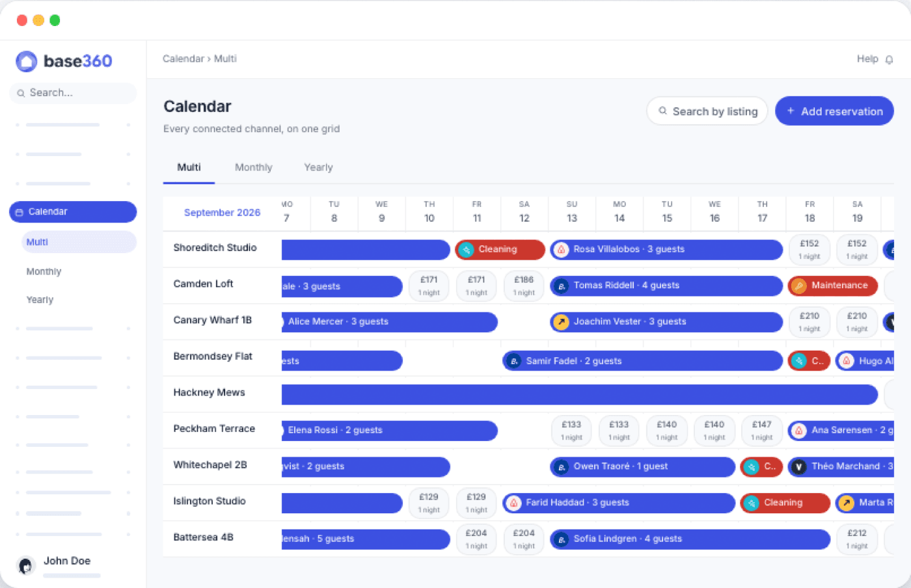Select the Alice Mercer reservation bar

390,322
